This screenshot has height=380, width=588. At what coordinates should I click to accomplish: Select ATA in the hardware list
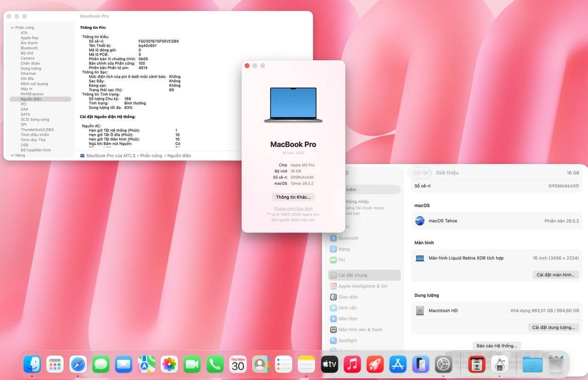[24, 33]
